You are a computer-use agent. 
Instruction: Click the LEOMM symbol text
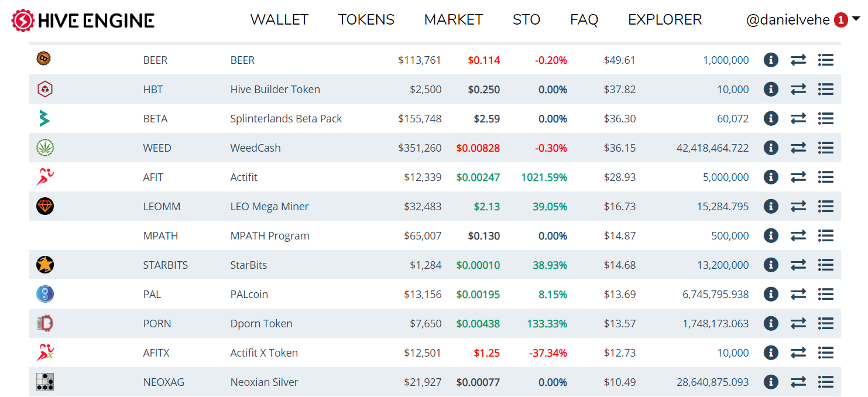pos(162,206)
